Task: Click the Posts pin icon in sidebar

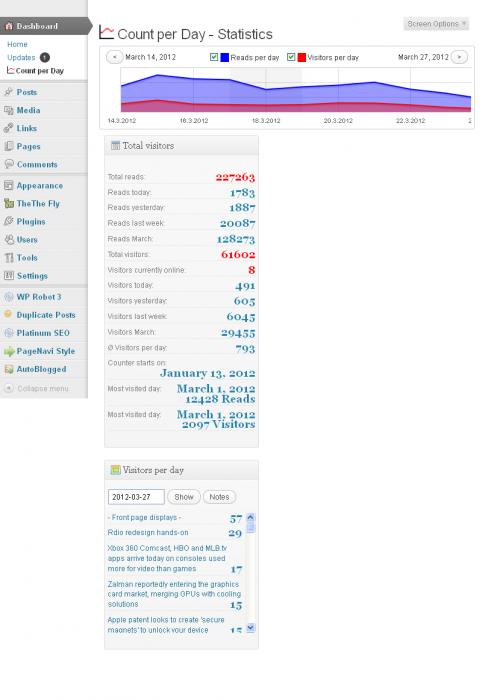Action: 8,92
